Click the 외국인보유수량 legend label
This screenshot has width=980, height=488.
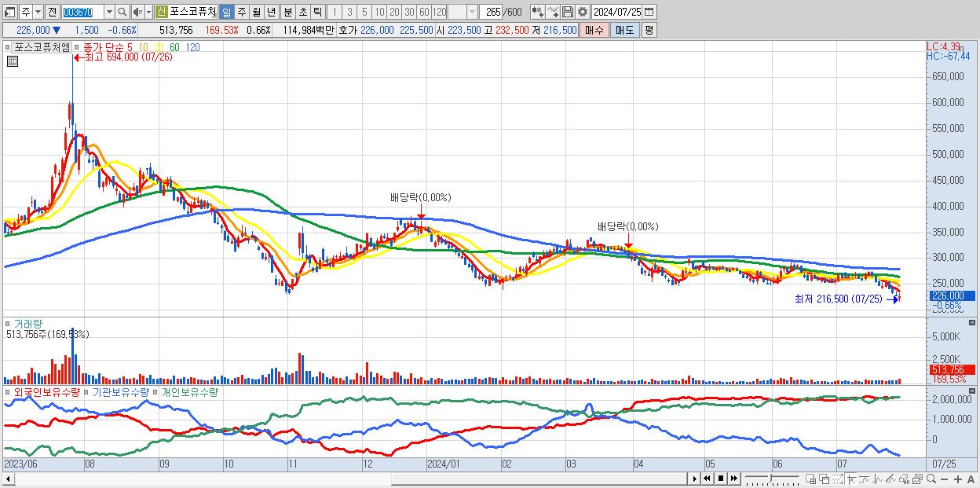click(x=46, y=391)
